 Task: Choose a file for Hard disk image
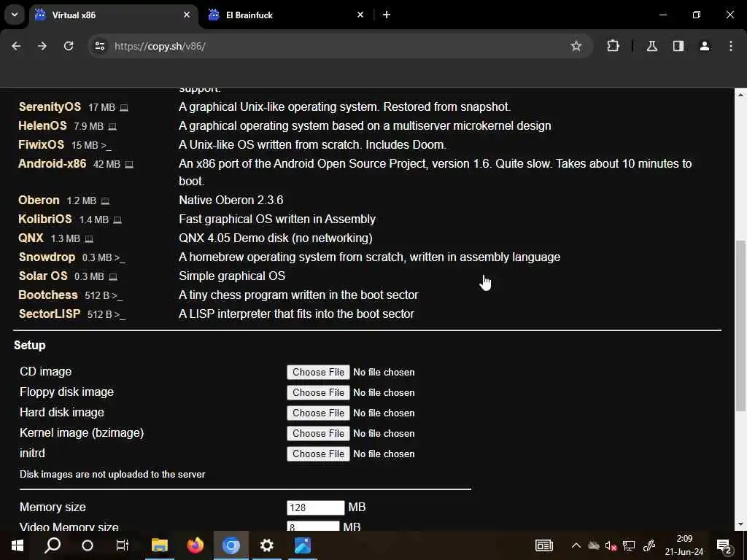tap(318, 413)
